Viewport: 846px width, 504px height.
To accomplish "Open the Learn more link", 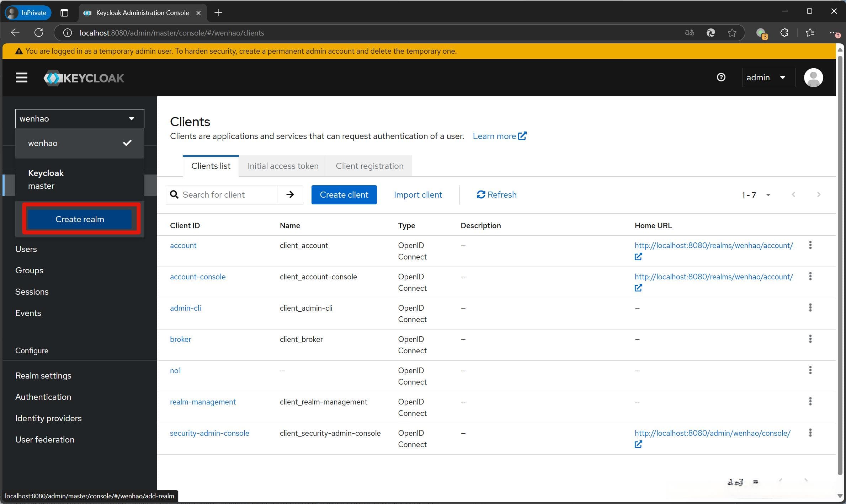I will click(499, 136).
